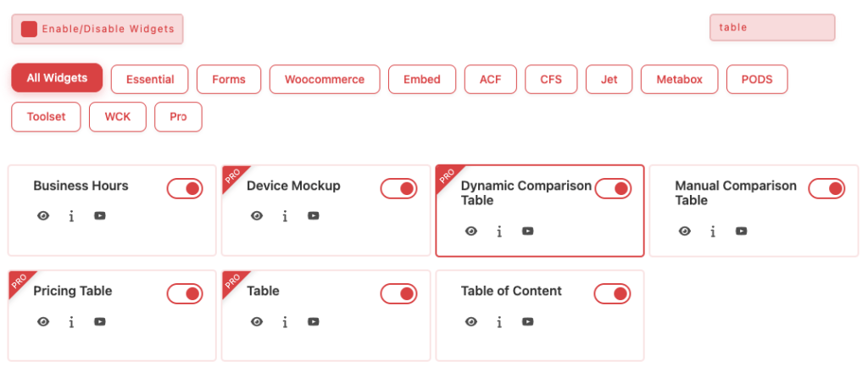Screen dimensions: 868x373
Task: Click the All Widgets button
Action: (x=57, y=78)
